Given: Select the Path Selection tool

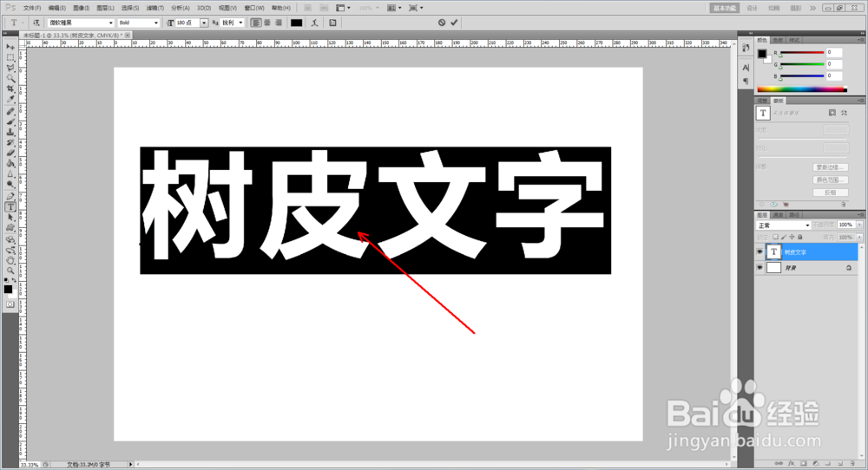Looking at the screenshot, I should [10, 218].
